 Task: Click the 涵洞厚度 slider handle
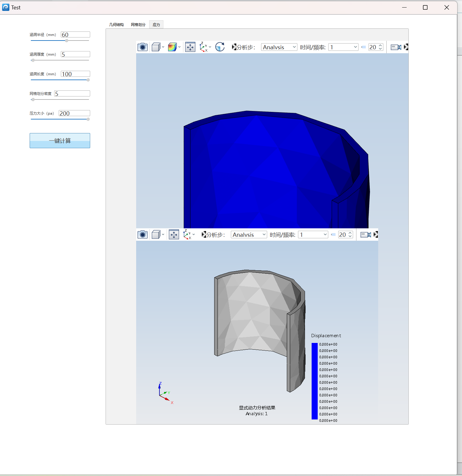pos(33,60)
